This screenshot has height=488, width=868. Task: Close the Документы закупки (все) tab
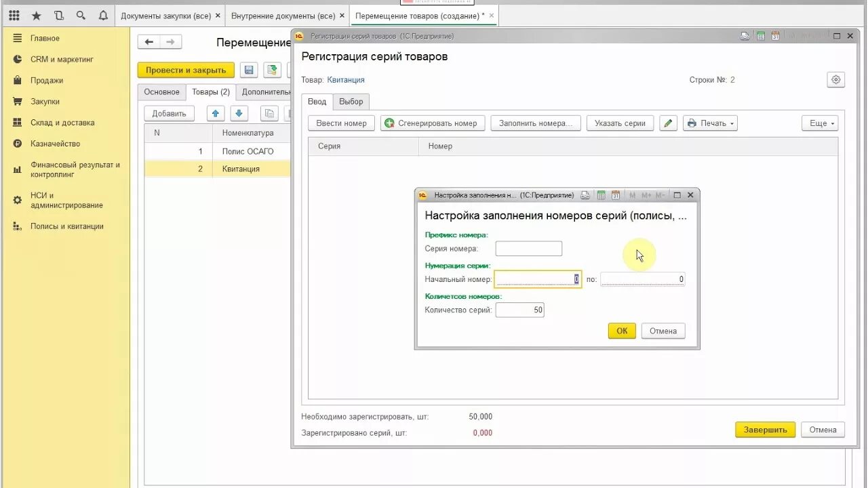217,15
